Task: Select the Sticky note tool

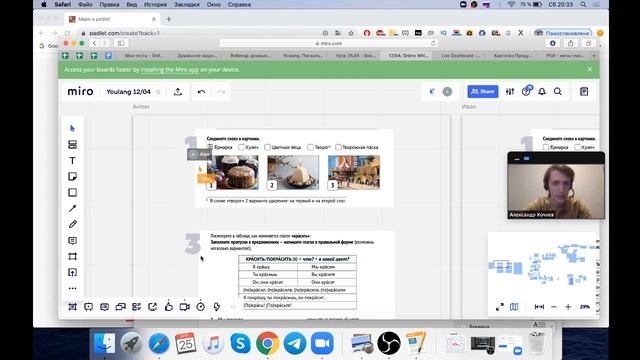Action: 73,176
